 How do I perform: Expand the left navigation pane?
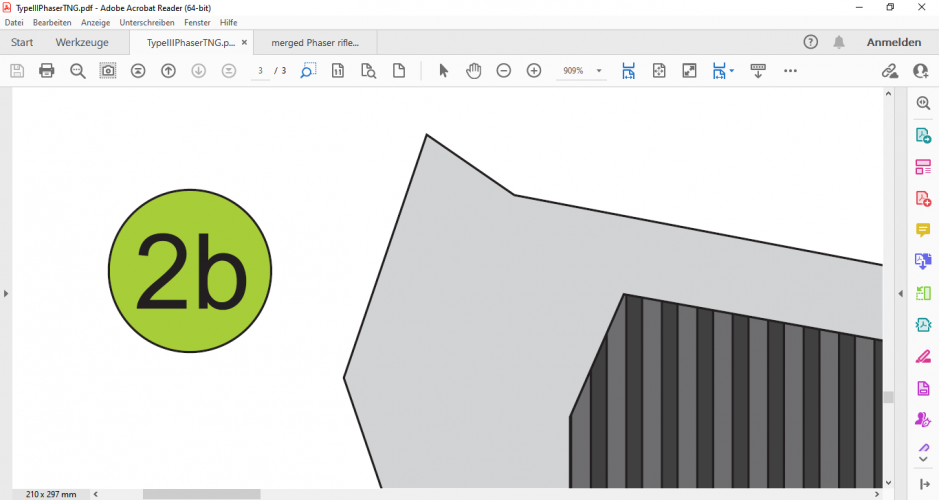pyautogui.click(x=6, y=293)
